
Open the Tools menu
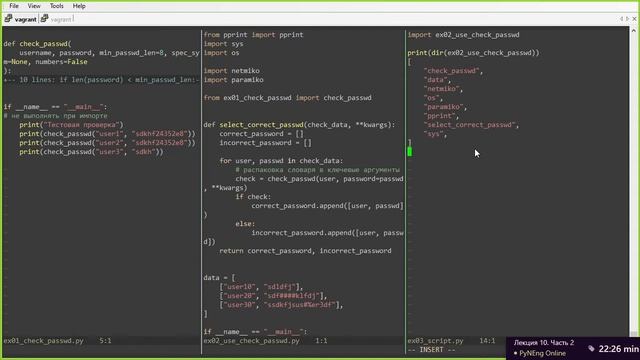pyautogui.click(x=57, y=6)
